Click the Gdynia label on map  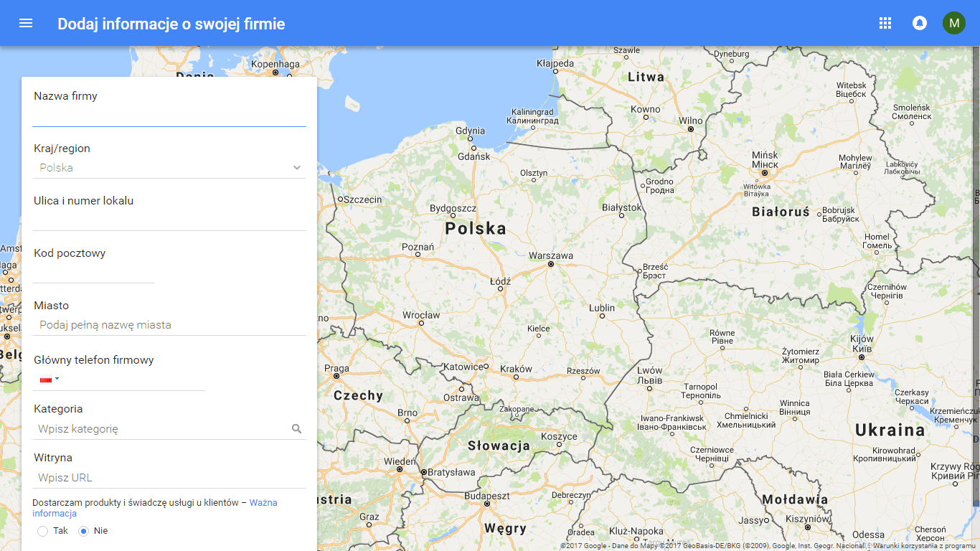(471, 131)
